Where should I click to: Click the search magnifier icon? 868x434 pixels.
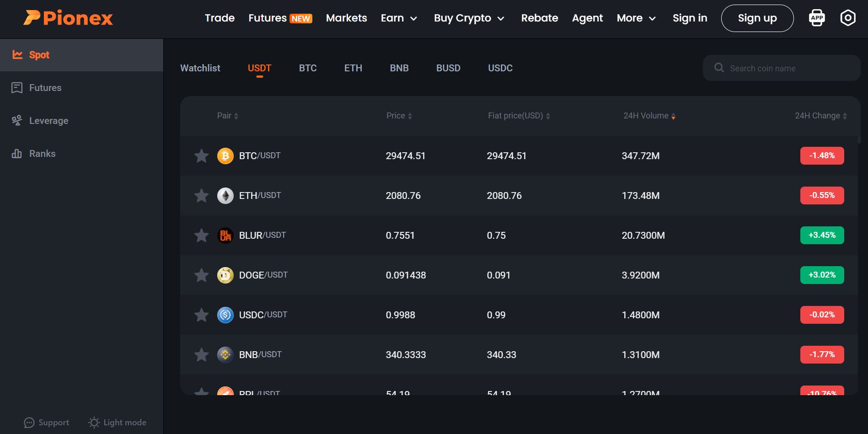719,68
